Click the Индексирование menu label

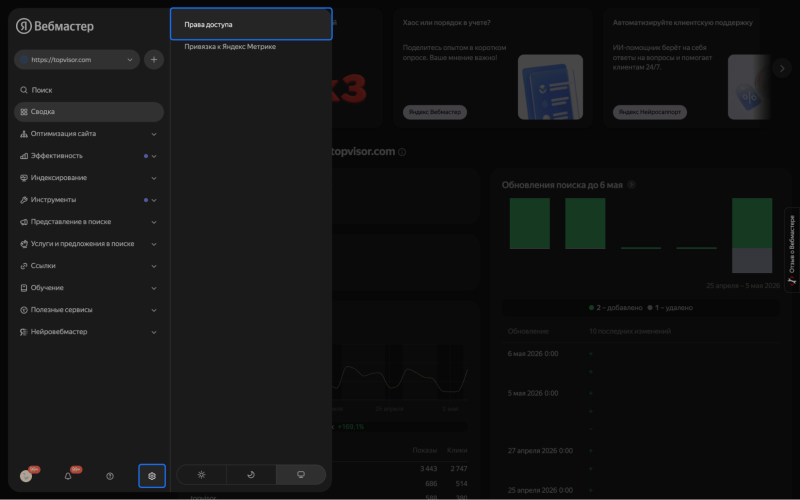59,178
